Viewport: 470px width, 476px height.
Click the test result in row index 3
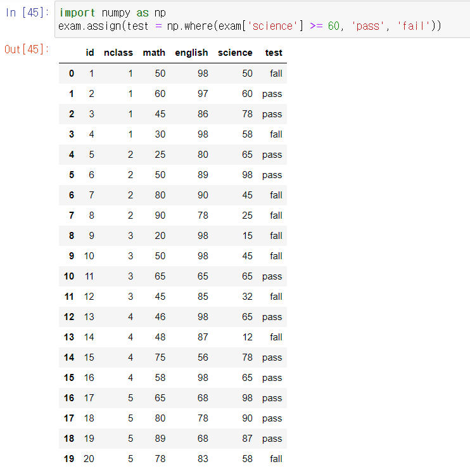[x=276, y=134]
